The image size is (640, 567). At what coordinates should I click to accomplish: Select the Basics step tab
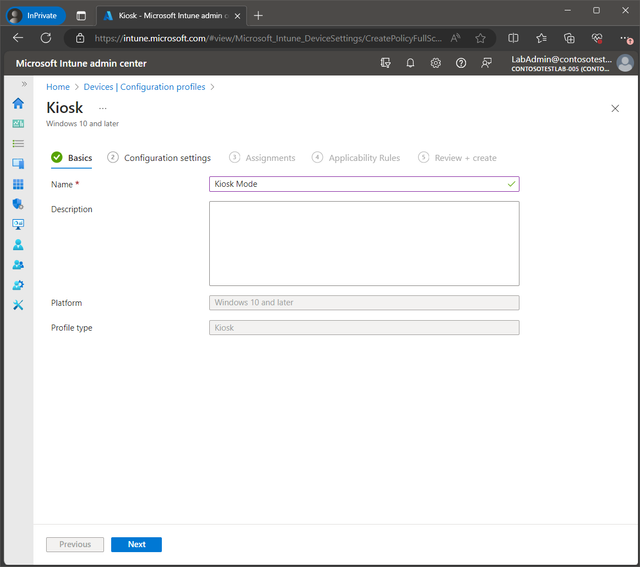(x=72, y=158)
